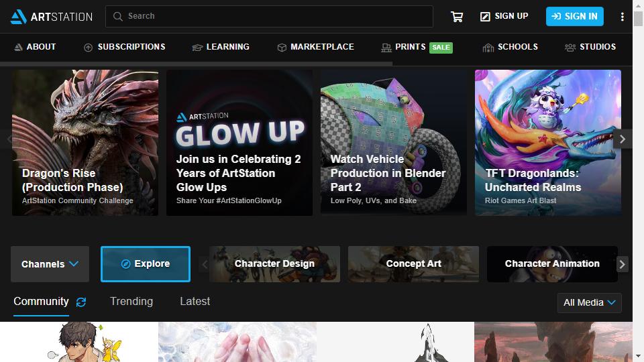Open the Character Design channel
644x362 pixels.
coord(274,264)
